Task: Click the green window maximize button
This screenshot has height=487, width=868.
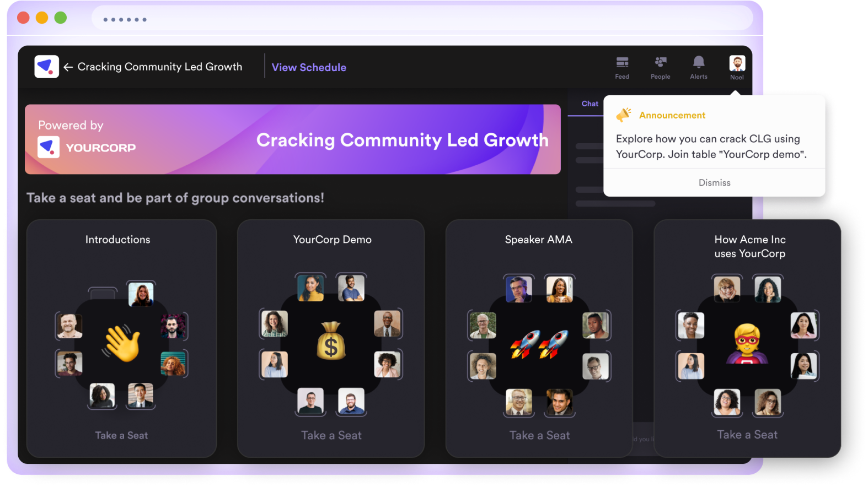Action: [x=61, y=18]
